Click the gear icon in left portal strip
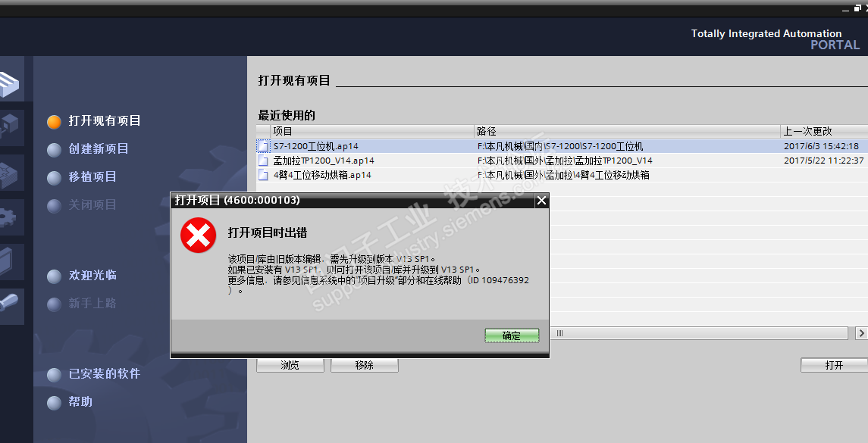The width and height of the screenshot is (868, 443). (10, 217)
